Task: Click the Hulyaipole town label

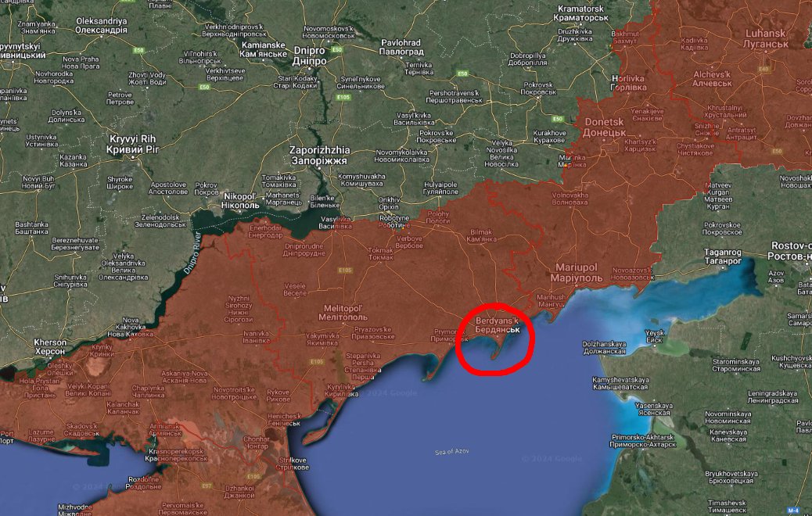Action: (440, 188)
